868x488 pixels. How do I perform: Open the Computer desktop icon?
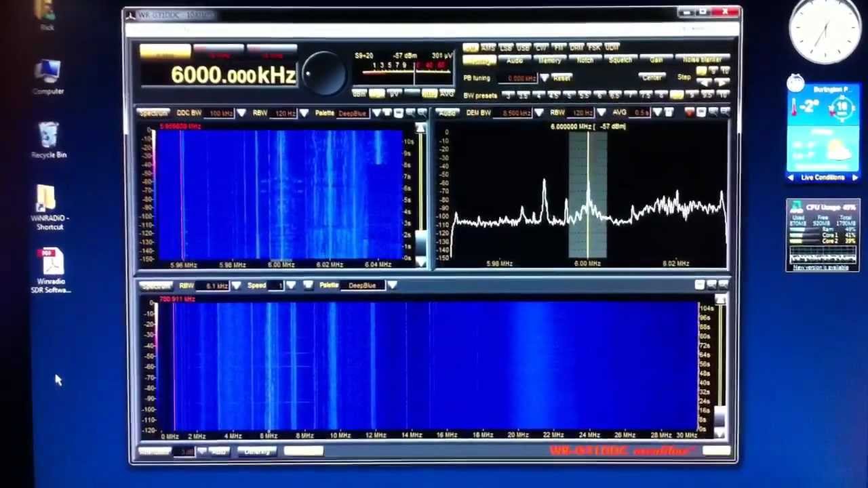[x=48, y=77]
